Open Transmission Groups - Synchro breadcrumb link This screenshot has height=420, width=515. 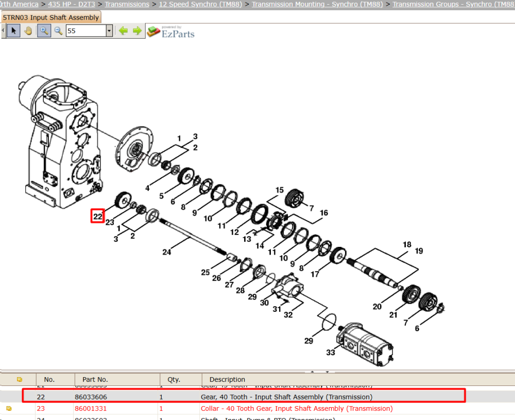pyautogui.click(x=454, y=4)
